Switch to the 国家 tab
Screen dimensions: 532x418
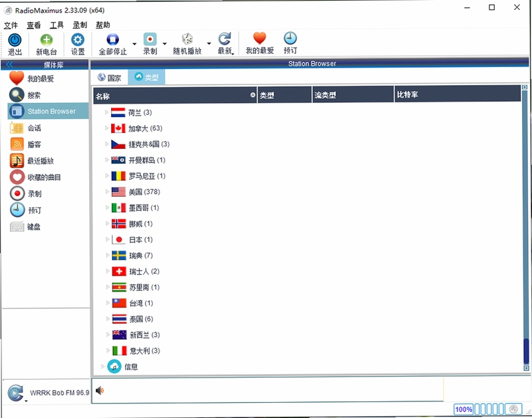109,78
